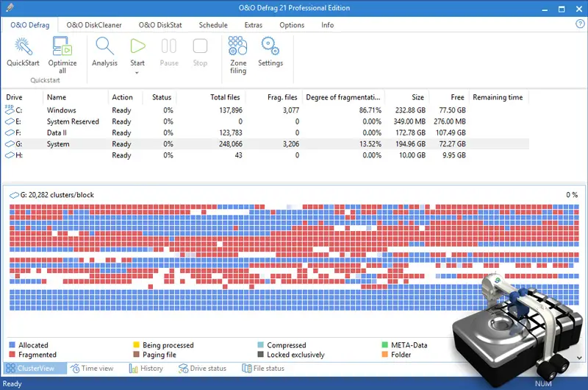Open the Info tab

327,25
